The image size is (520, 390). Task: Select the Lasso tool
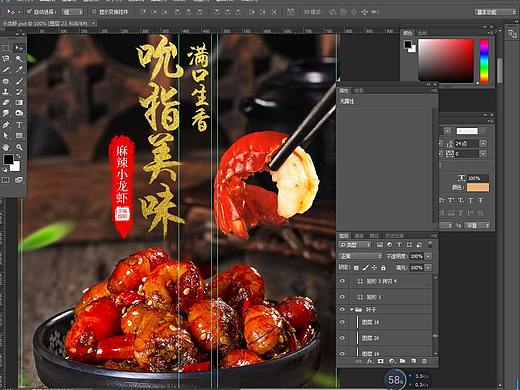click(x=6, y=59)
